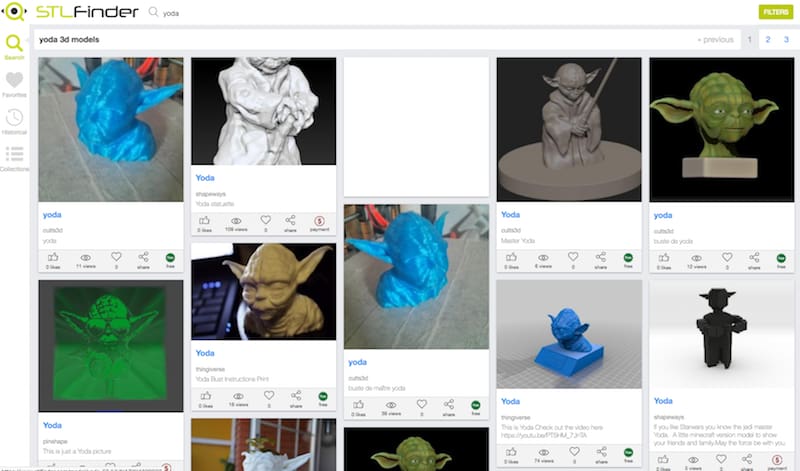Open the Search section in sidebar
The image size is (800, 471).
pos(14,47)
